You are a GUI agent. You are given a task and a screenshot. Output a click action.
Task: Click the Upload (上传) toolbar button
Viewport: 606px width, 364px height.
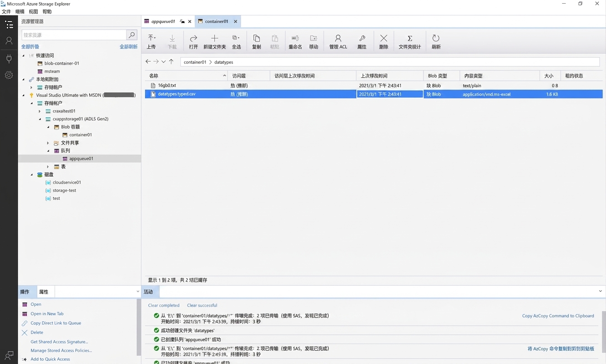[151, 41]
